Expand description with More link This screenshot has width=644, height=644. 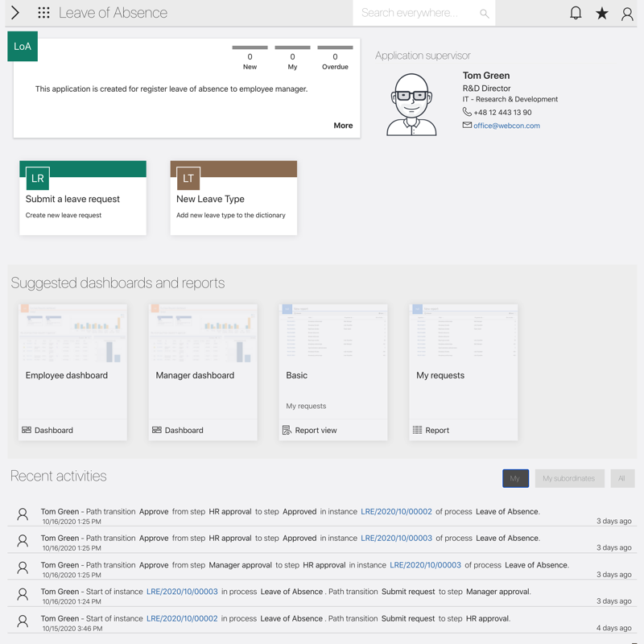[x=343, y=126]
